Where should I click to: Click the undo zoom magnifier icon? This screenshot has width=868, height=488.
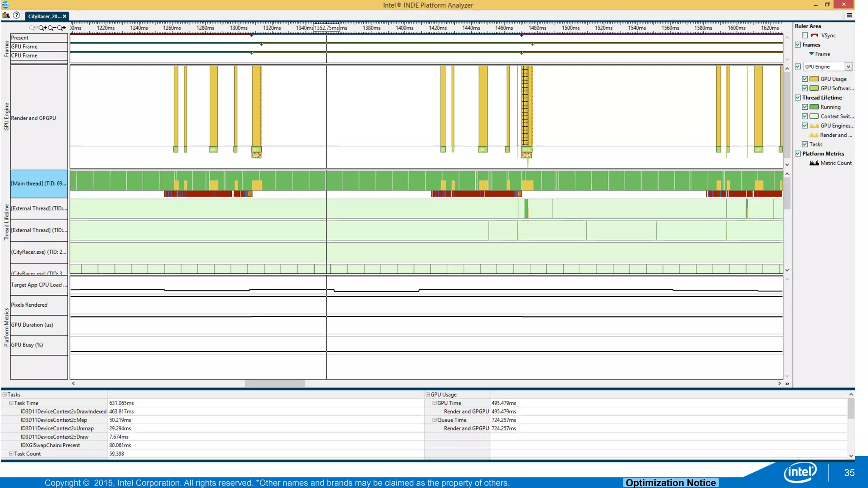(33, 28)
